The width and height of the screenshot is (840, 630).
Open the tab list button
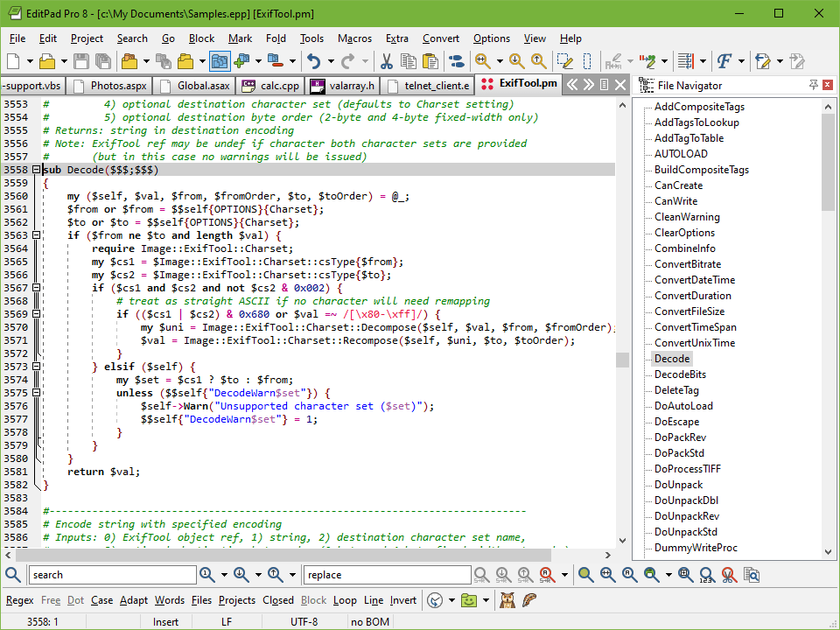pos(605,85)
